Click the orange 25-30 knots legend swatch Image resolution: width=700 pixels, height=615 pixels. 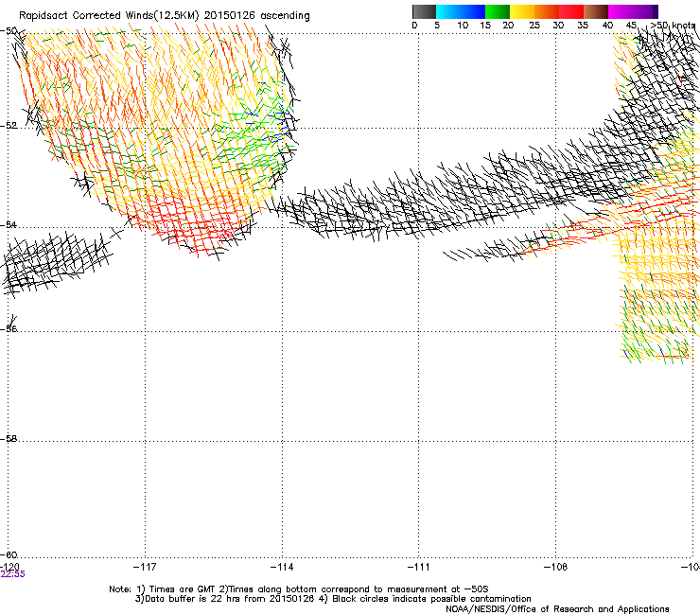(x=547, y=11)
